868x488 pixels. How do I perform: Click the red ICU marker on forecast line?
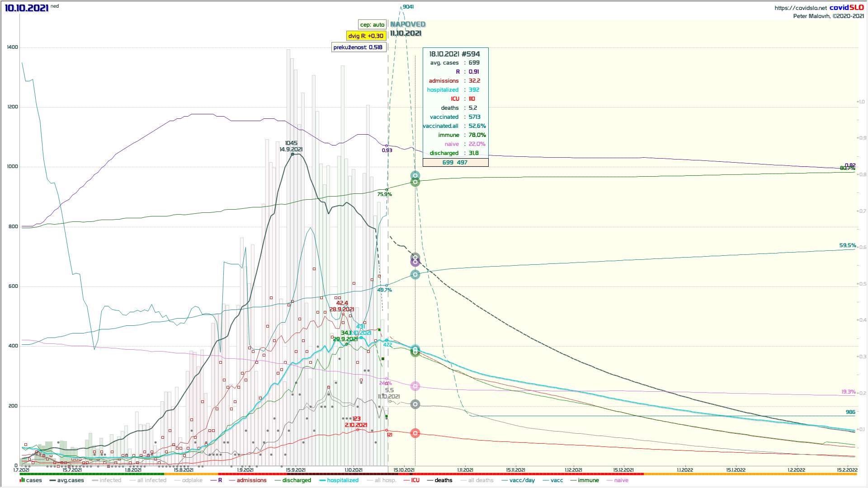[x=415, y=433]
